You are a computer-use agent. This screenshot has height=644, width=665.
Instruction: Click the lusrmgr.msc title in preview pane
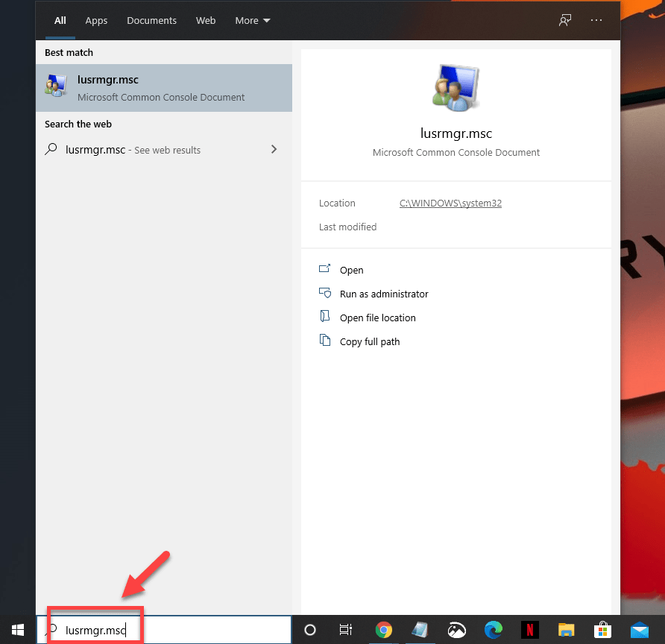point(456,133)
